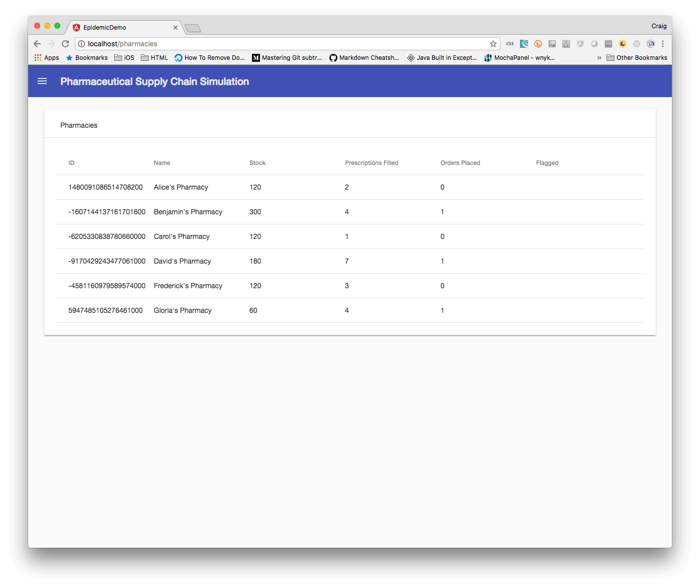Expand the Other Bookmarks folder

pyautogui.click(x=637, y=58)
